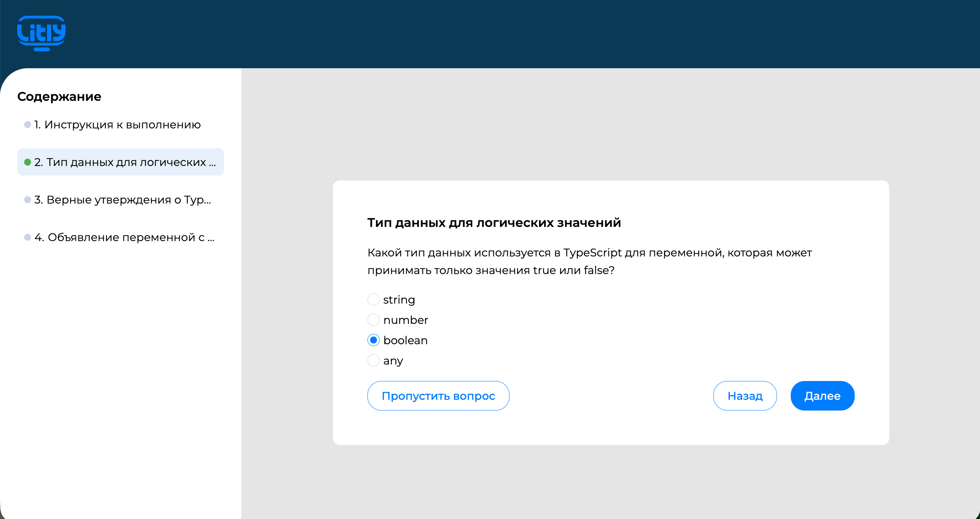Pick the any radio option

tap(374, 360)
